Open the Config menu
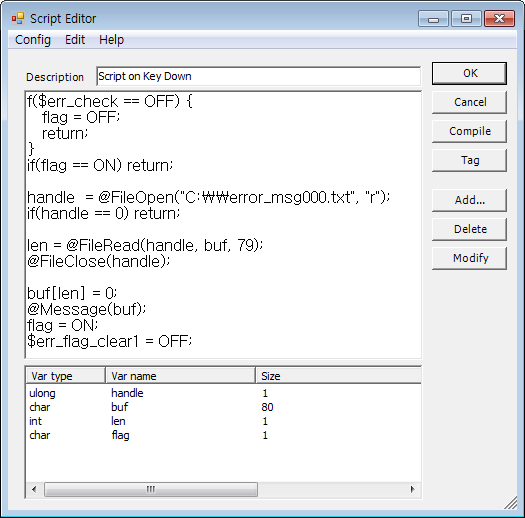Screen dimensions: 525x518 [x=33, y=40]
